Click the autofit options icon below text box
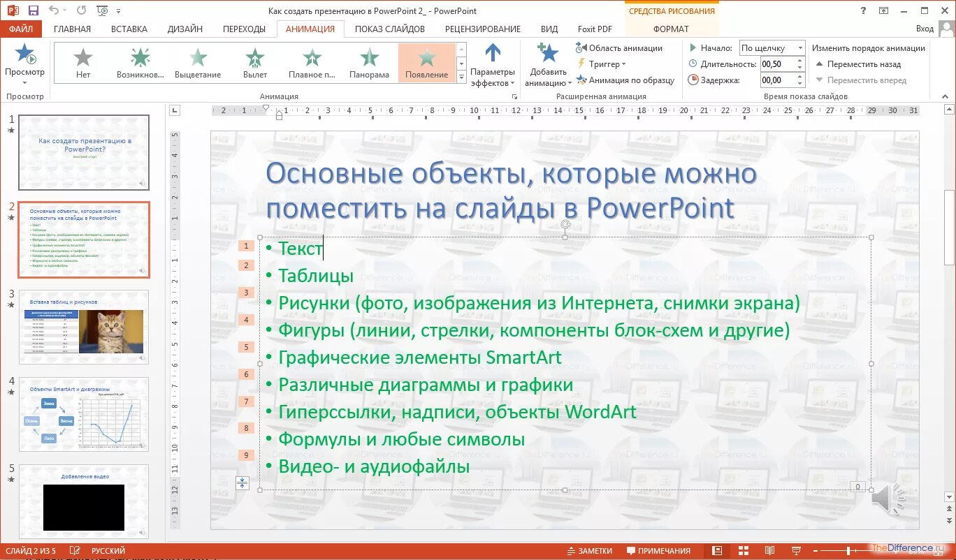Viewport: 956px width, 560px height. [242, 482]
